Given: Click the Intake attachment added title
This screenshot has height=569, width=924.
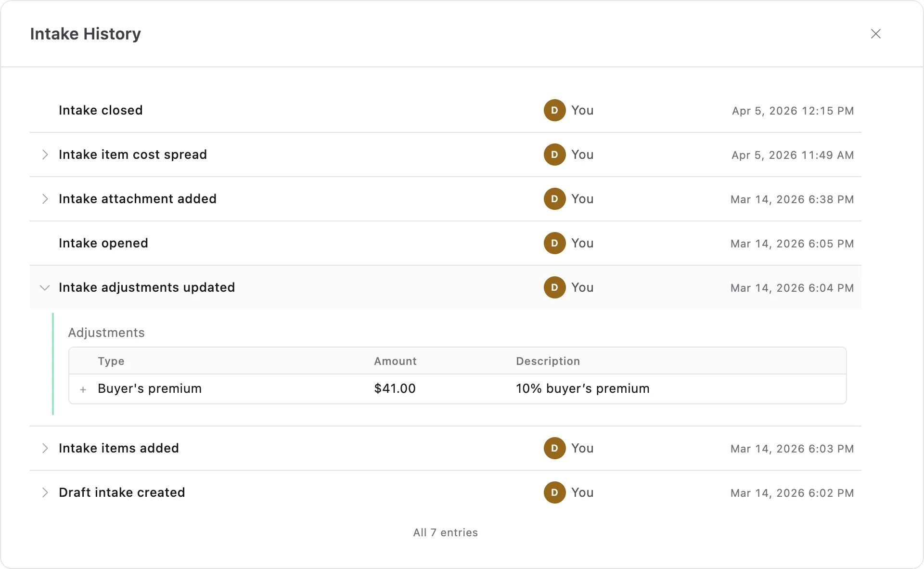Looking at the screenshot, I should pyautogui.click(x=138, y=199).
